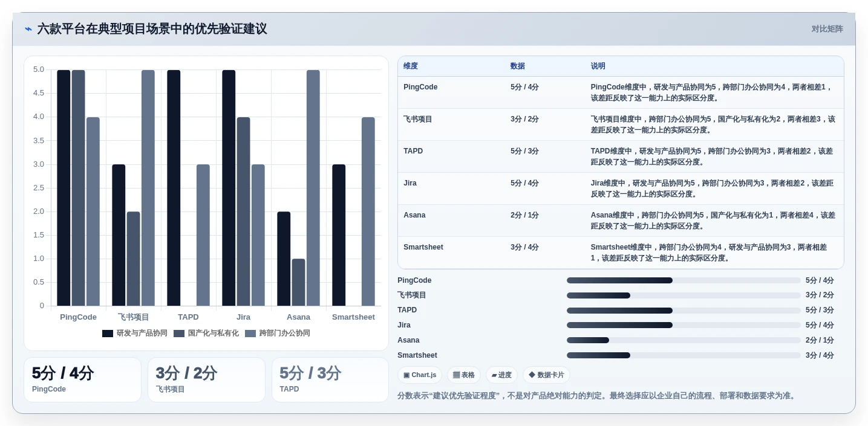Open the TAPD 5分 / 3分 data card
The width and height of the screenshot is (868, 426).
[x=330, y=379]
